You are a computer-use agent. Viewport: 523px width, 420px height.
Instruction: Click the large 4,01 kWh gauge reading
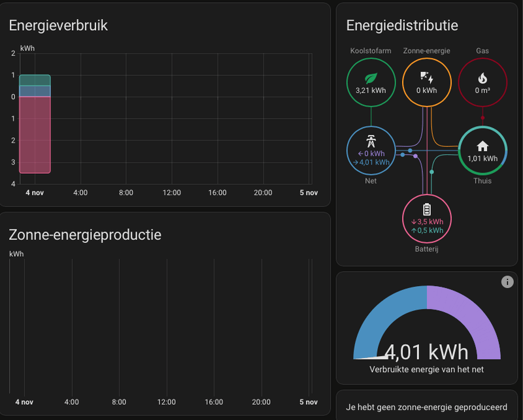click(427, 352)
